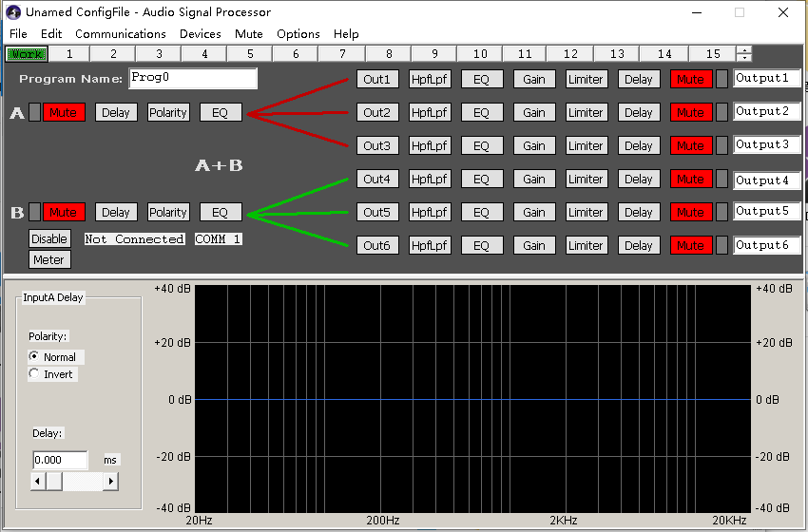Toggle Mute for Output5
The image size is (808, 532).
pyautogui.click(x=690, y=212)
